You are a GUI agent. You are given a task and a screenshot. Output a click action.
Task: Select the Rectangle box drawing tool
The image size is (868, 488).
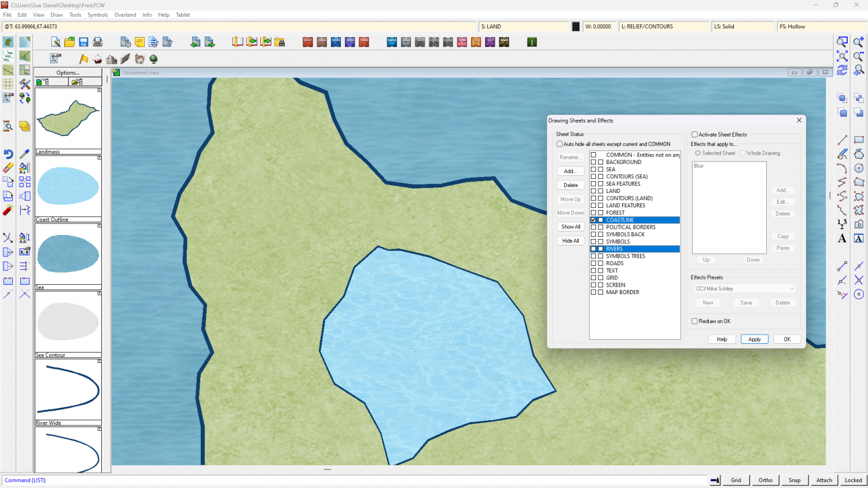pyautogui.click(x=859, y=140)
